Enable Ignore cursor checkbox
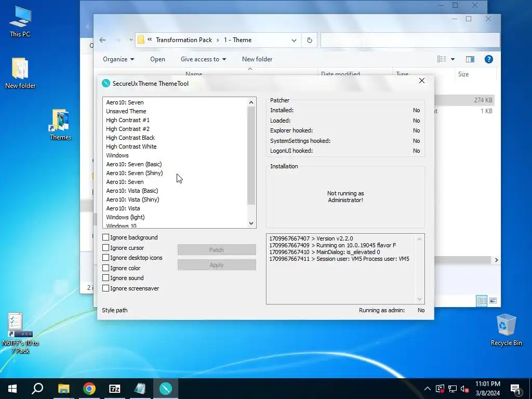Viewport: 532px width, 399px height. click(106, 248)
